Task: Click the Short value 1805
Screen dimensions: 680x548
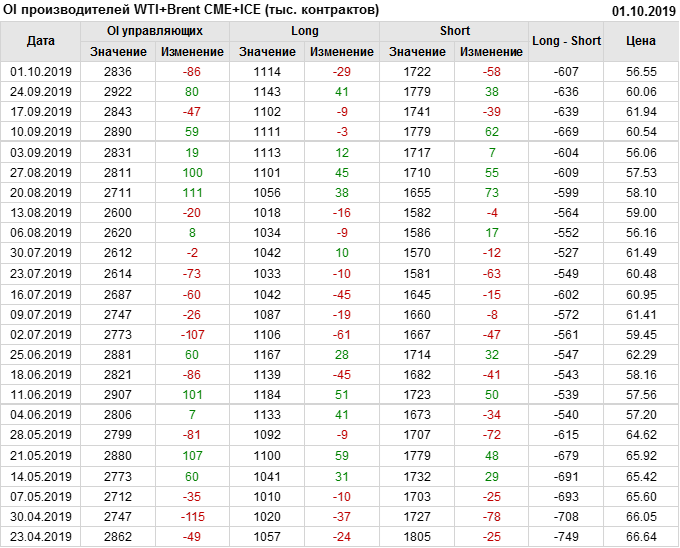Action: click(x=418, y=536)
